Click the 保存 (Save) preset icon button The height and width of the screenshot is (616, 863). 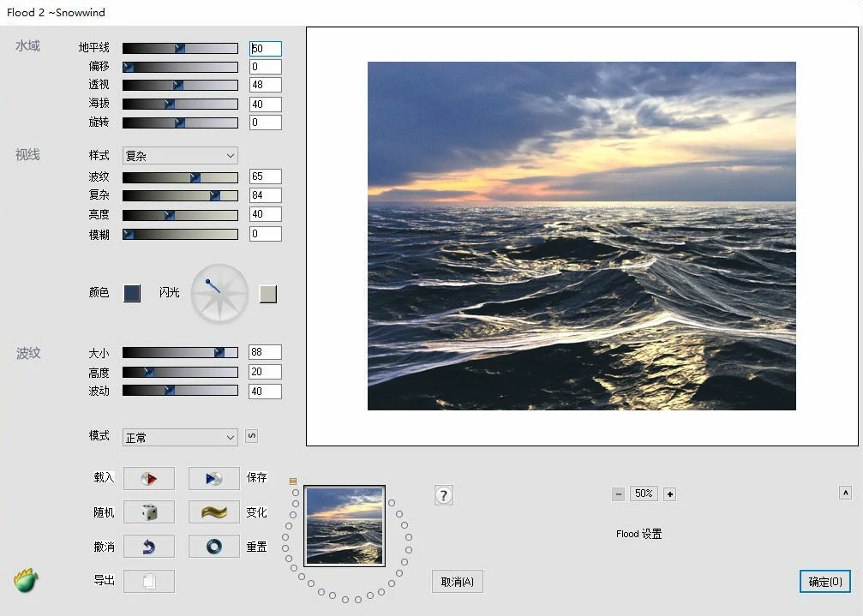click(214, 479)
